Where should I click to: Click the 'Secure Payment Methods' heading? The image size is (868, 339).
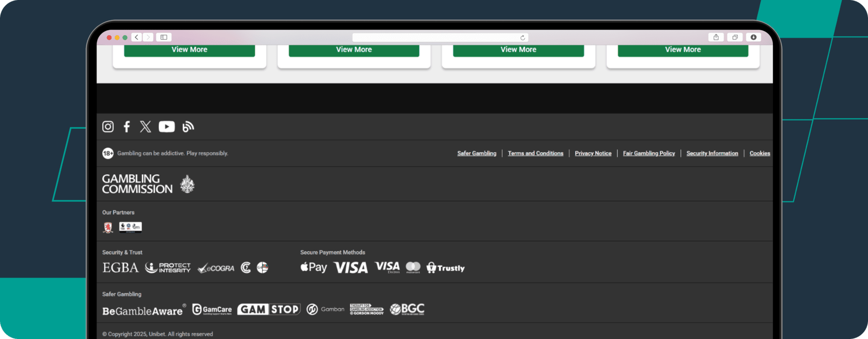[332, 252]
